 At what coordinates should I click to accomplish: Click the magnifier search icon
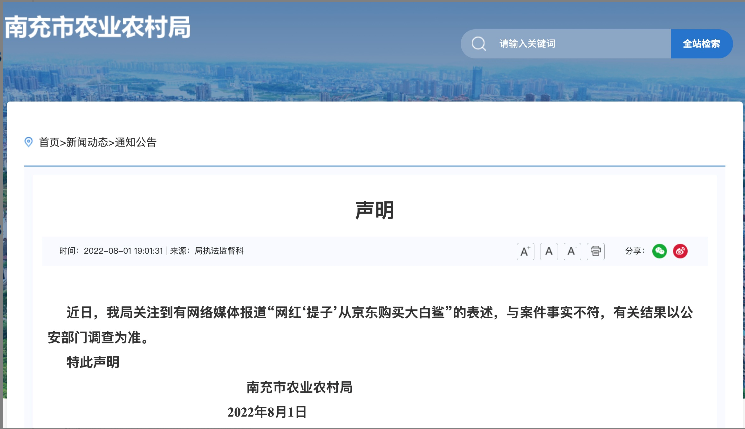pyautogui.click(x=478, y=44)
